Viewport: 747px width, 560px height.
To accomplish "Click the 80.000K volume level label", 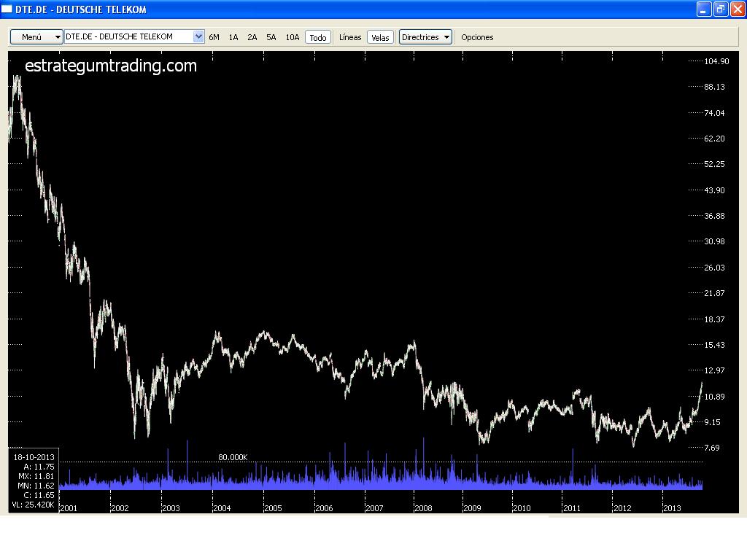I will (x=233, y=457).
